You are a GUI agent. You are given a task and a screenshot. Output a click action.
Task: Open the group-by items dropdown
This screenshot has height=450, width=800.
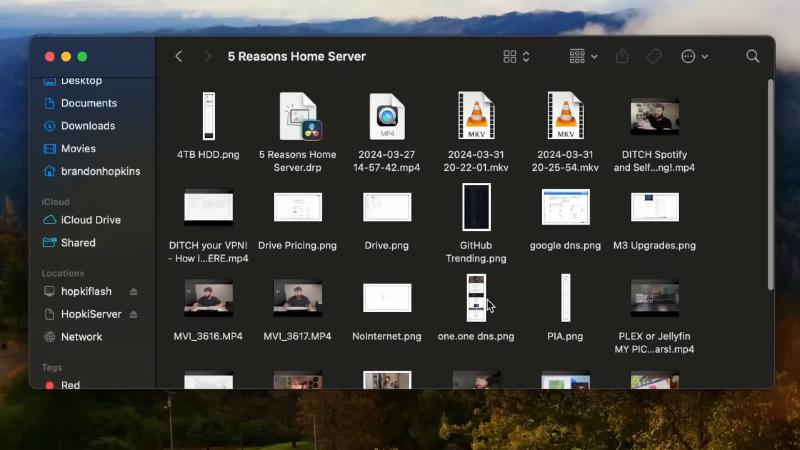pos(583,56)
